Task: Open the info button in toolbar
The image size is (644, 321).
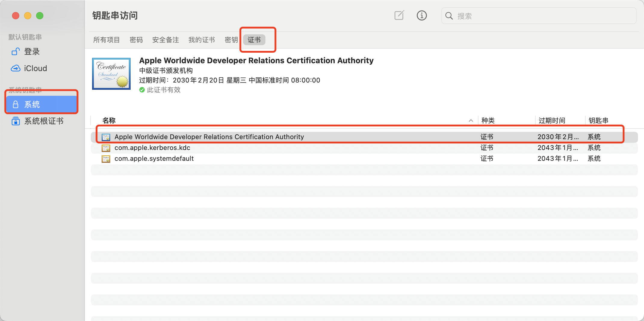Action: 422,15
